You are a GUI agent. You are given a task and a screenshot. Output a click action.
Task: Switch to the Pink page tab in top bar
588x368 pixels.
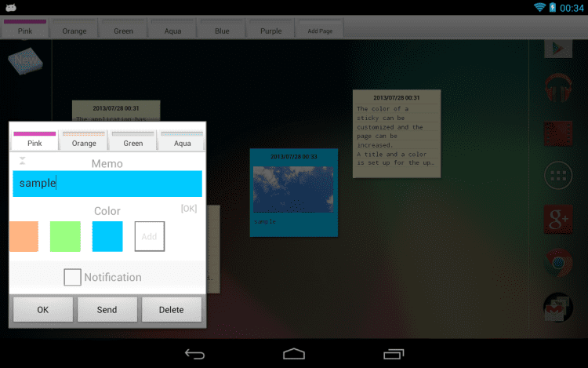coord(25,27)
